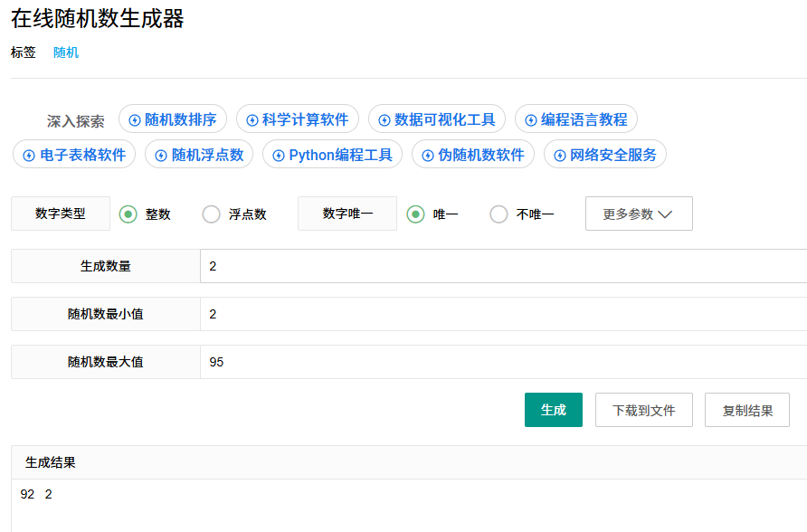The image size is (807, 532).
Task: Click the 随机数最大值 input field
Action: tap(502, 362)
